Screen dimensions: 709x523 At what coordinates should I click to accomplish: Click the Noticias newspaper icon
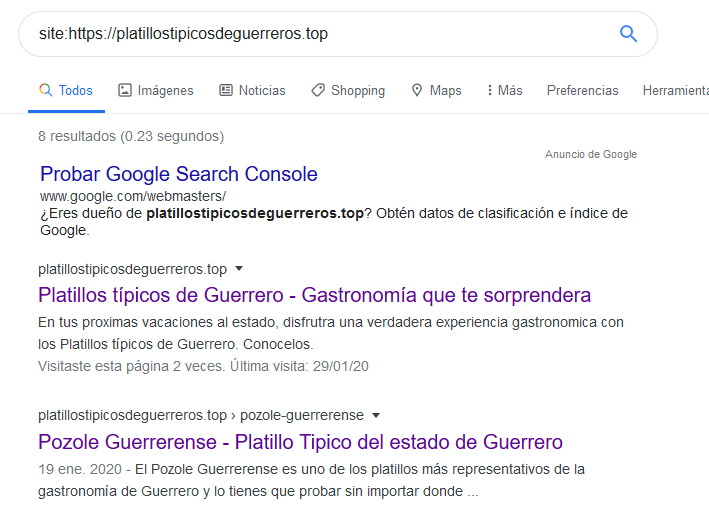tap(226, 90)
